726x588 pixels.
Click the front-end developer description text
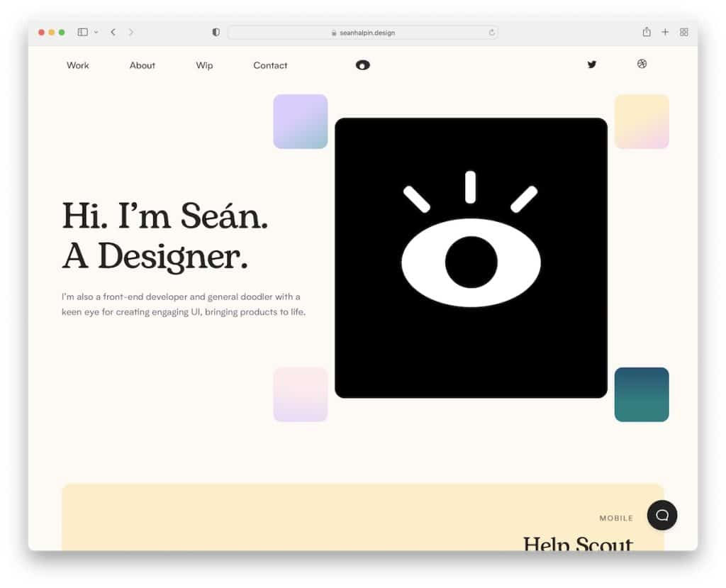184,304
